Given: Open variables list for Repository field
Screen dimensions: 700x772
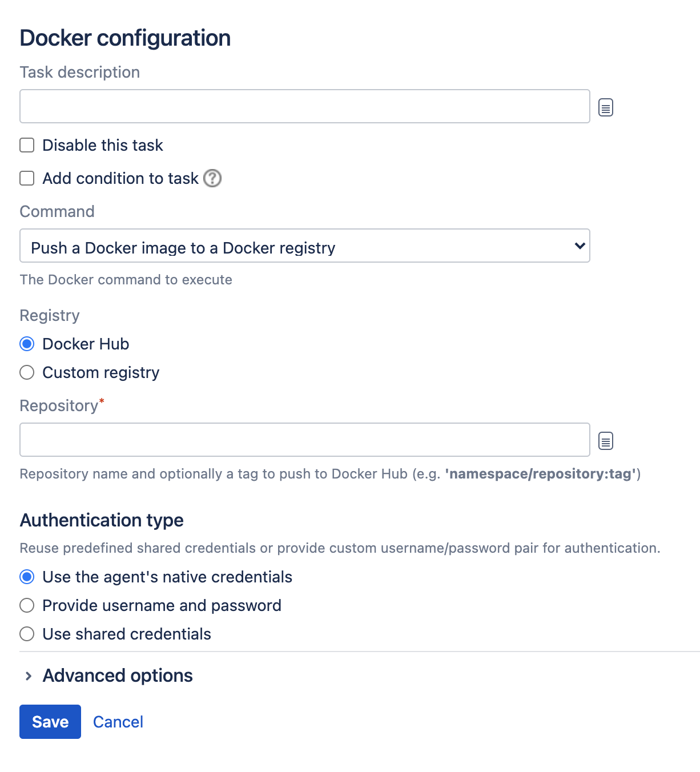Looking at the screenshot, I should click(x=605, y=440).
